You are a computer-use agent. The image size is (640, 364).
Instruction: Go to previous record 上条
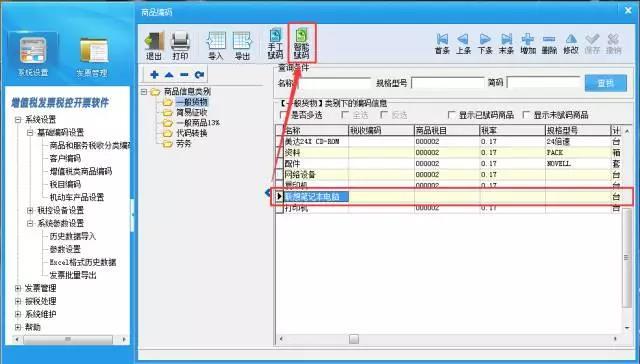463,44
